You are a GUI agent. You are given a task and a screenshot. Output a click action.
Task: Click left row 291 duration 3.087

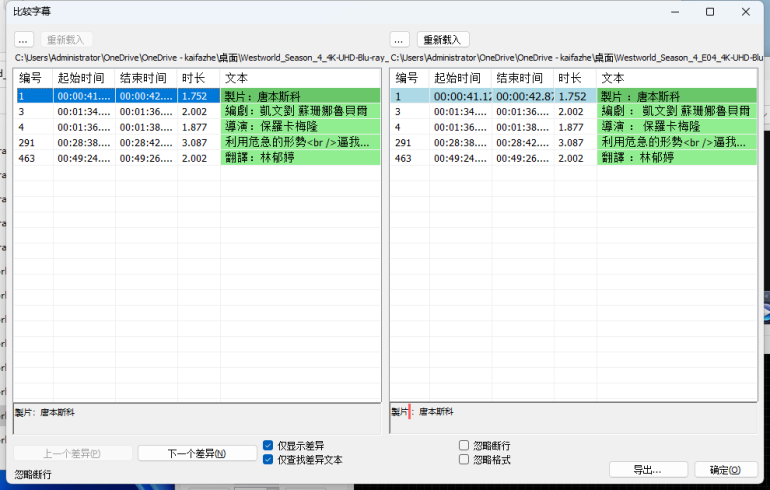199,142
